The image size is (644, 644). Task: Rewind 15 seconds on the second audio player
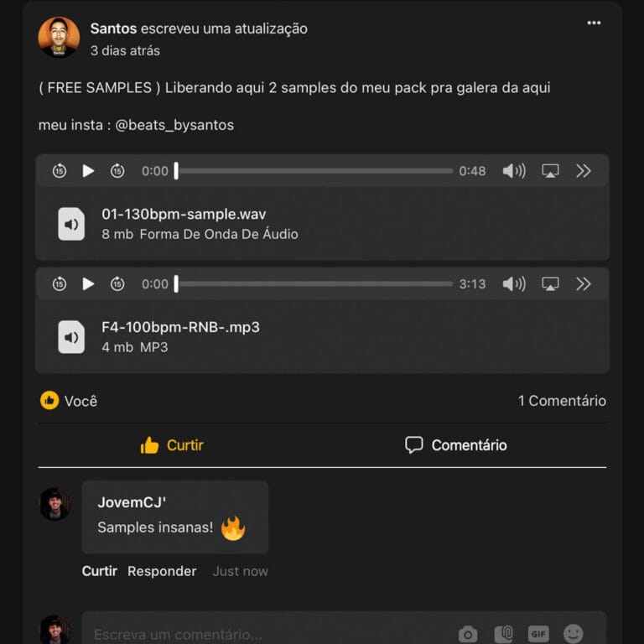pyautogui.click(x=59, y=284)
